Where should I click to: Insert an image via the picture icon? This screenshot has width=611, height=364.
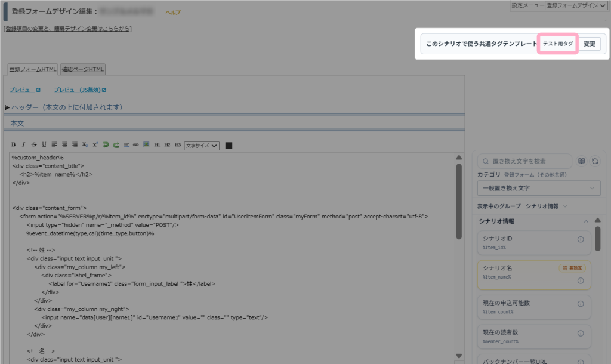(146, 144)
